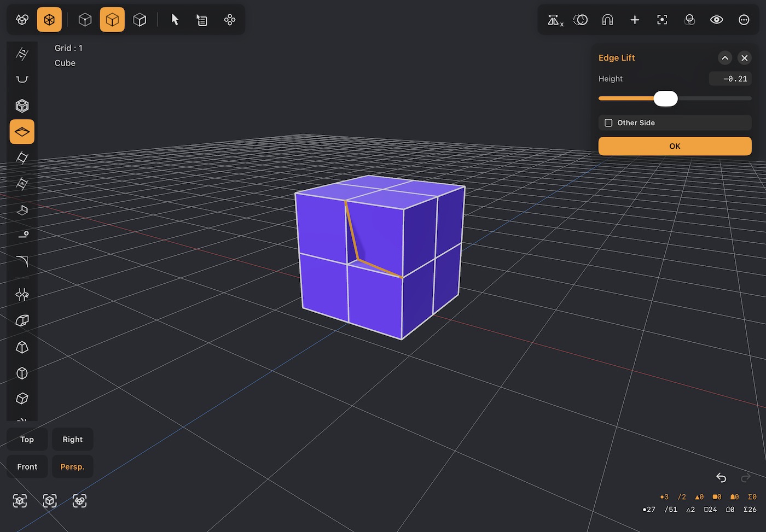This screenshot has height=532, width=766.
Task: Click the bevel corner tool icon
Action: 22,261
